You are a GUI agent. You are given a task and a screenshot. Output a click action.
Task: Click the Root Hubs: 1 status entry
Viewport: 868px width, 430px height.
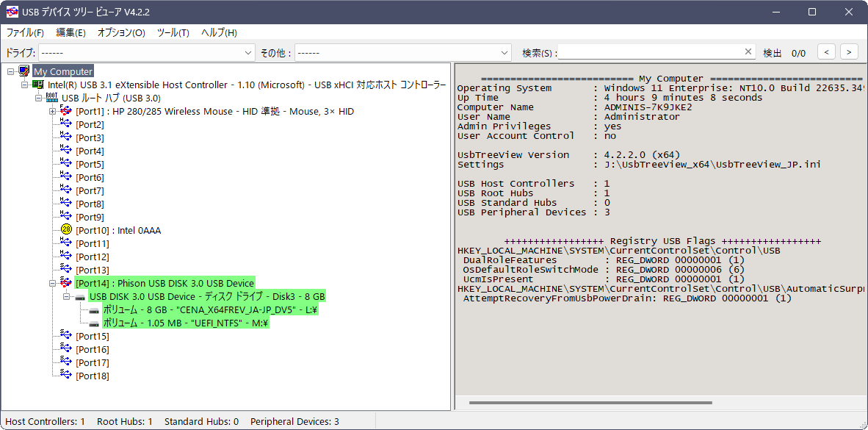point(125,422)
